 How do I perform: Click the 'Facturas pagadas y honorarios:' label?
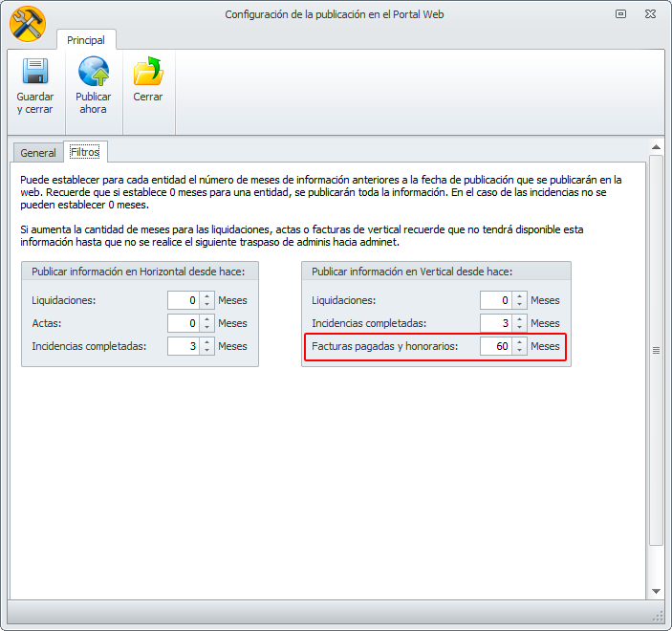tap(384, 346)
